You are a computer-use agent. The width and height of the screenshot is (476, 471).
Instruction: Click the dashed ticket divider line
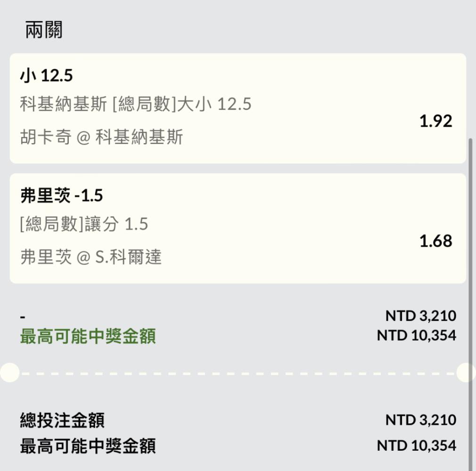pyautogui.click(x=238, y=374)
